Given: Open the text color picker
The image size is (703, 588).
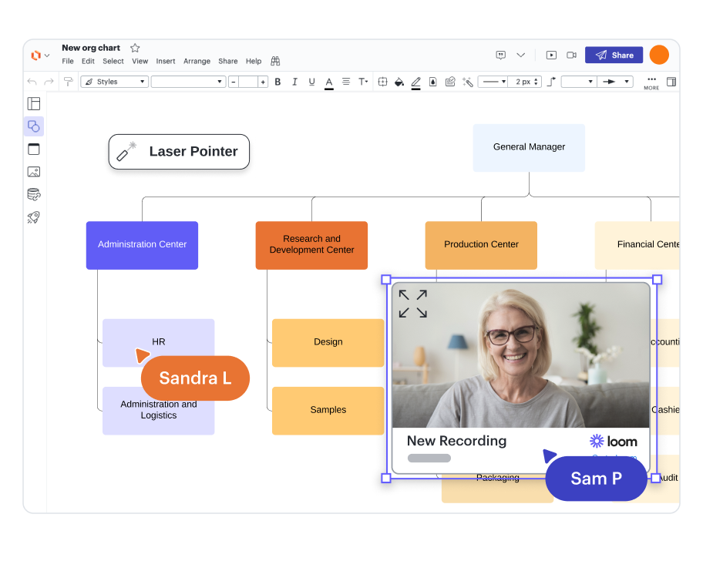Looking at the screenshot, I should [329, 82].
